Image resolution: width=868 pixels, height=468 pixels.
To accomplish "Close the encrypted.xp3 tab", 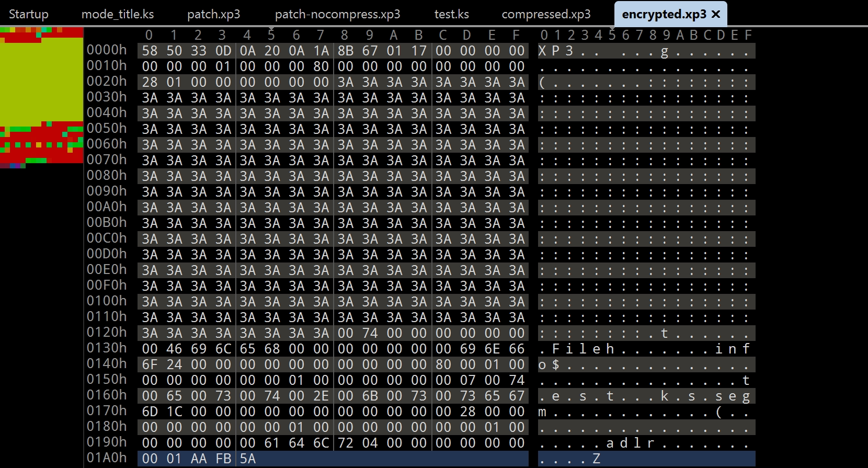I will click(x=716, y=14).
